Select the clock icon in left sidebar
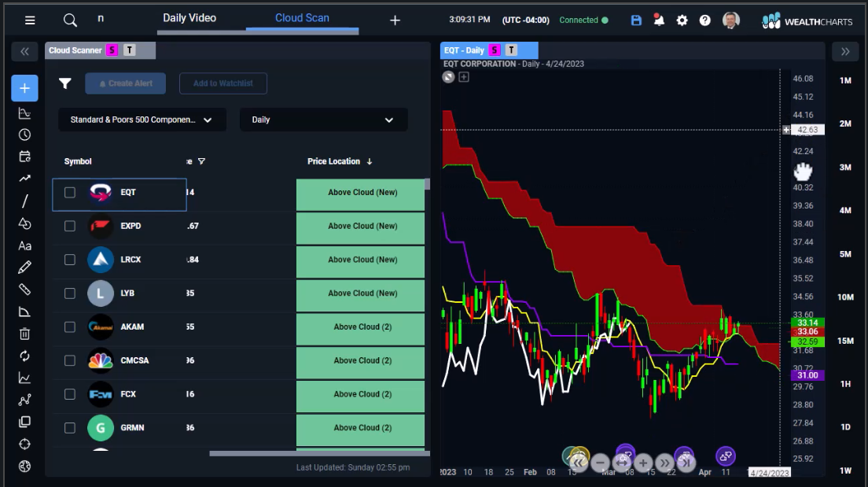Screen dimensions: 868x487 [x=24, y=135]
